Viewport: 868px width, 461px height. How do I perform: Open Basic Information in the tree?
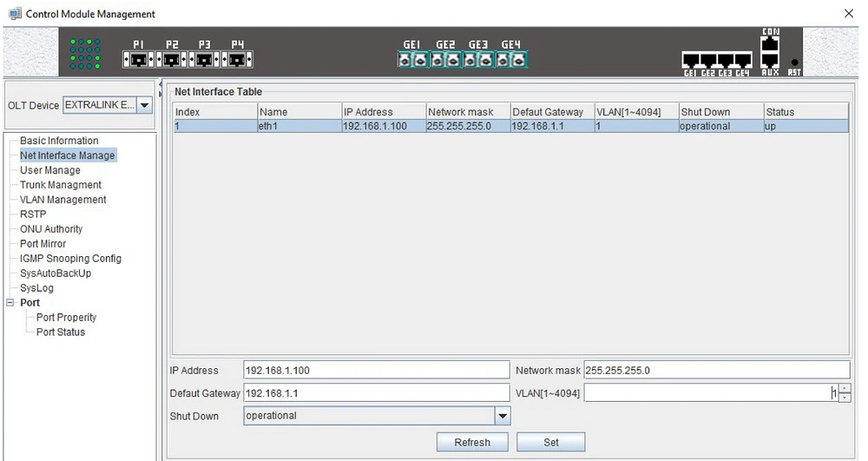tap(59, 141)
